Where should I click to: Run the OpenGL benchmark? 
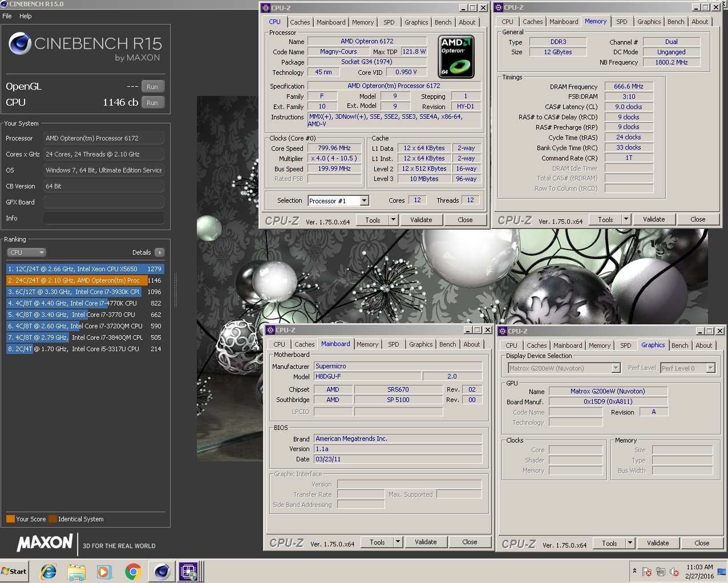152,87
